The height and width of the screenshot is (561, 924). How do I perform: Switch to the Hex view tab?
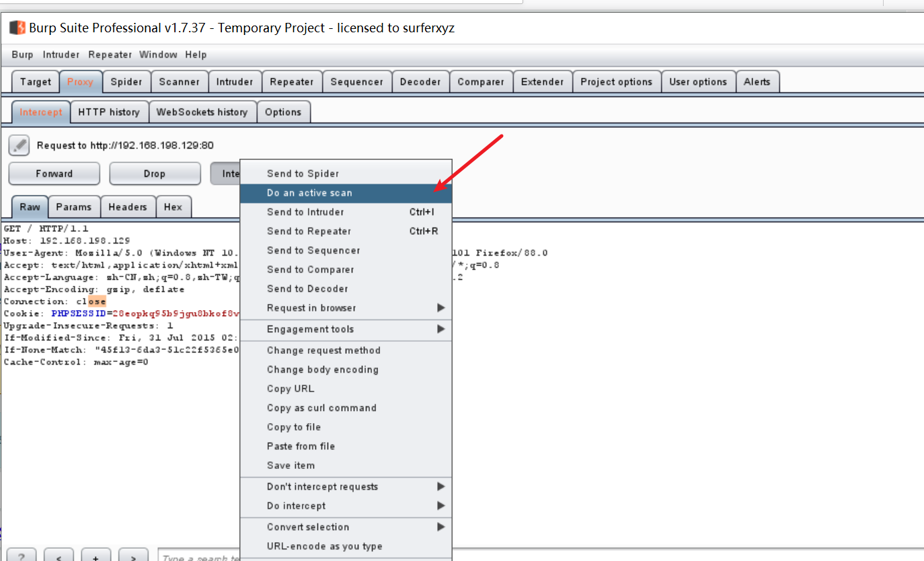(174, 207)
